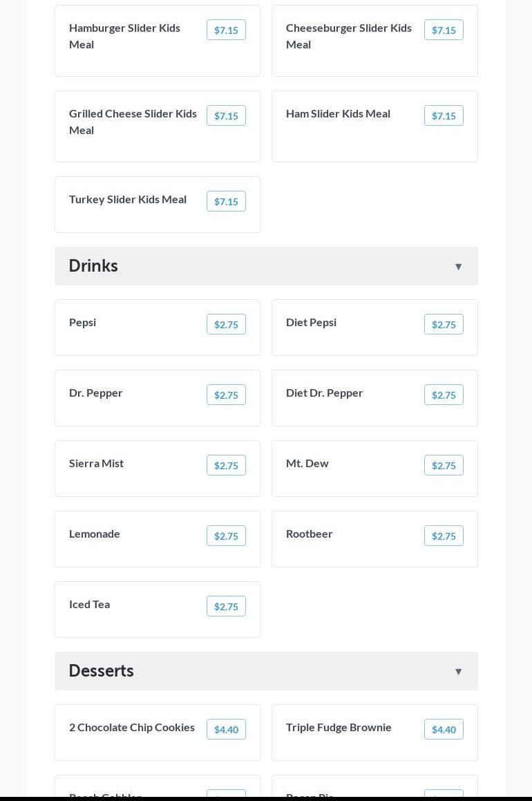Image resolution: width=532 pixels, height=801 pixels.
Task: Select the Rootbeer price button
Action: 444,536
